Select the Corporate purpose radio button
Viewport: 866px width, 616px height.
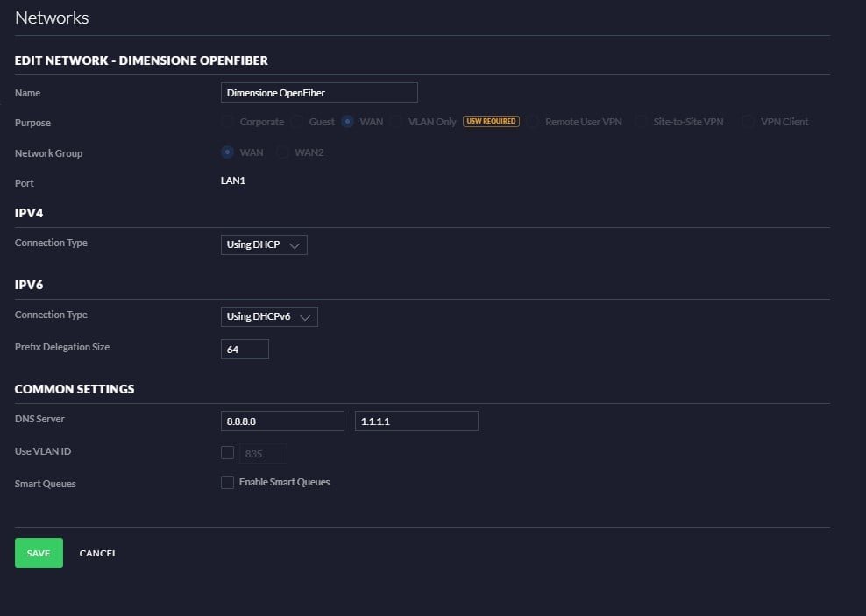[228, 122]
